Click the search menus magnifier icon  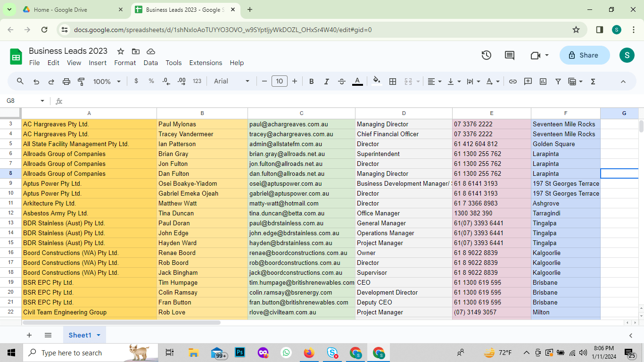[20, 82]
